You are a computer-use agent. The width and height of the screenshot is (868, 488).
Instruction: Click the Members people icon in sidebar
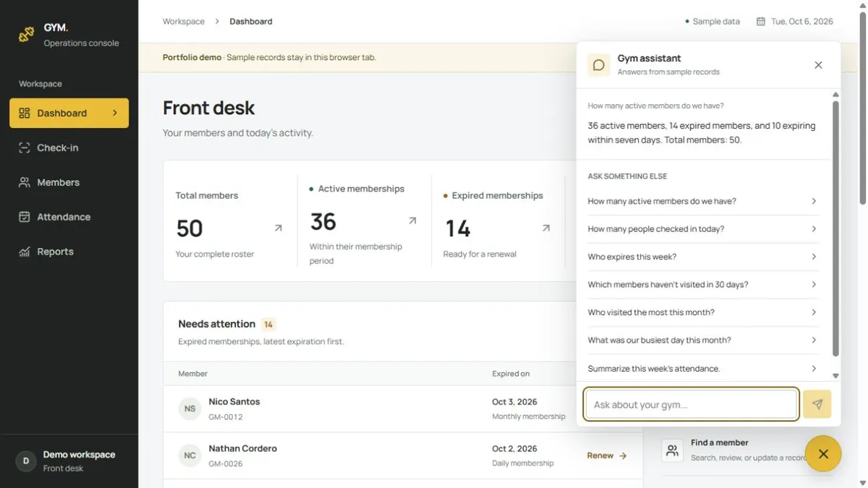pyautogui.click(x=25, y=182)
